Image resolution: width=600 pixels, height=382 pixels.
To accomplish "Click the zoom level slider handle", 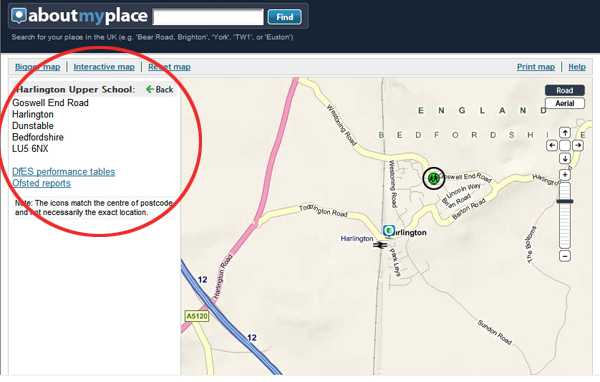I will (x=565, y=201).
